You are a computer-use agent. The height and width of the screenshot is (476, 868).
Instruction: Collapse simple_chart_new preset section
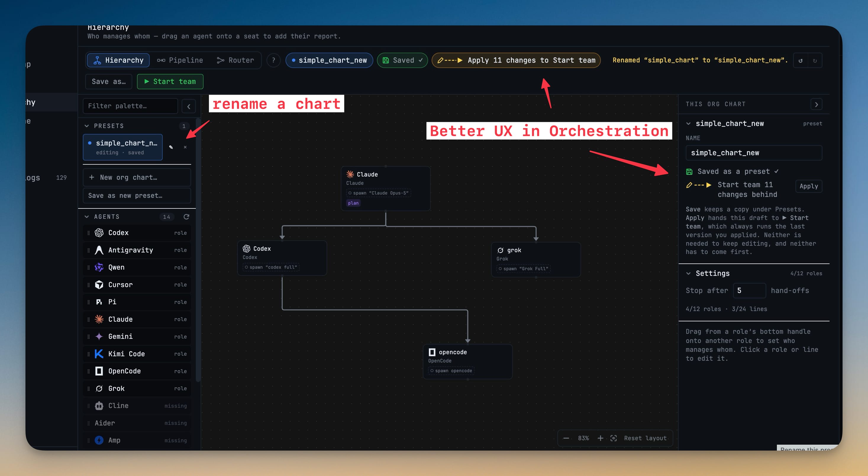pyautogui.click(x=688, y=124)
